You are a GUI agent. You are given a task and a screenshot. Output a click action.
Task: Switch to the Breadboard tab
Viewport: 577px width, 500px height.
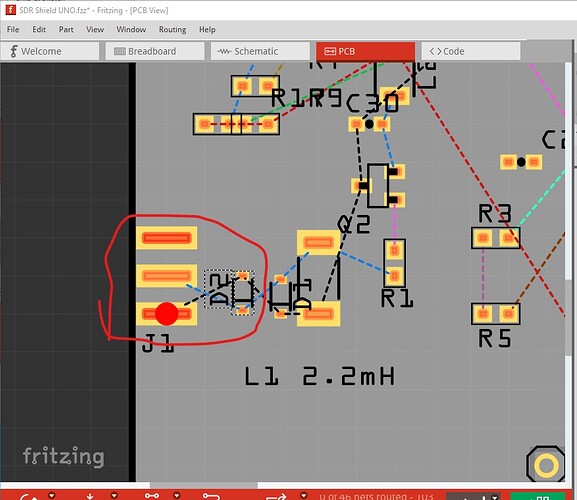(155, 51)
